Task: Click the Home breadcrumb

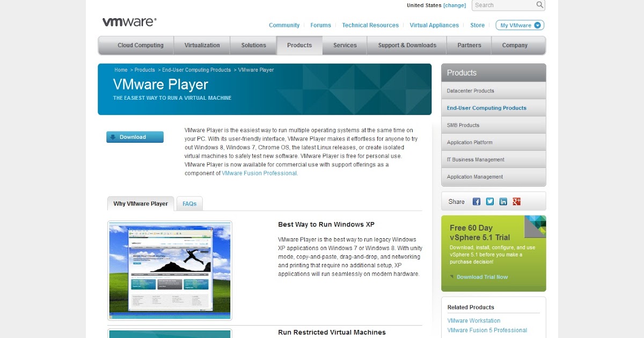Action: click(121, 70)
